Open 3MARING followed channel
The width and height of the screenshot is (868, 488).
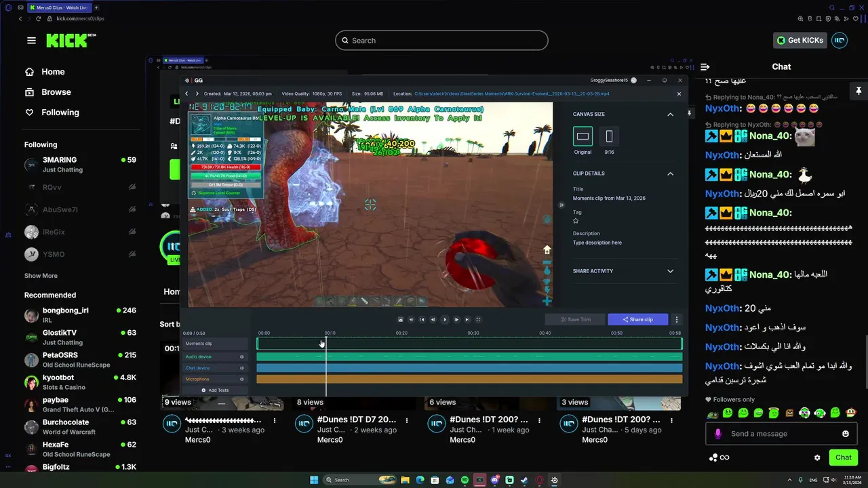point(80,165)
